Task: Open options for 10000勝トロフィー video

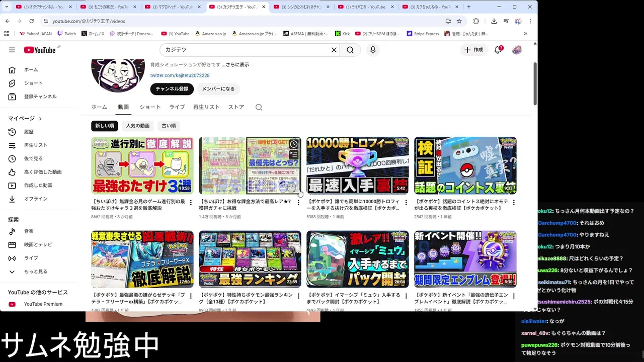Action: (406, 203)
